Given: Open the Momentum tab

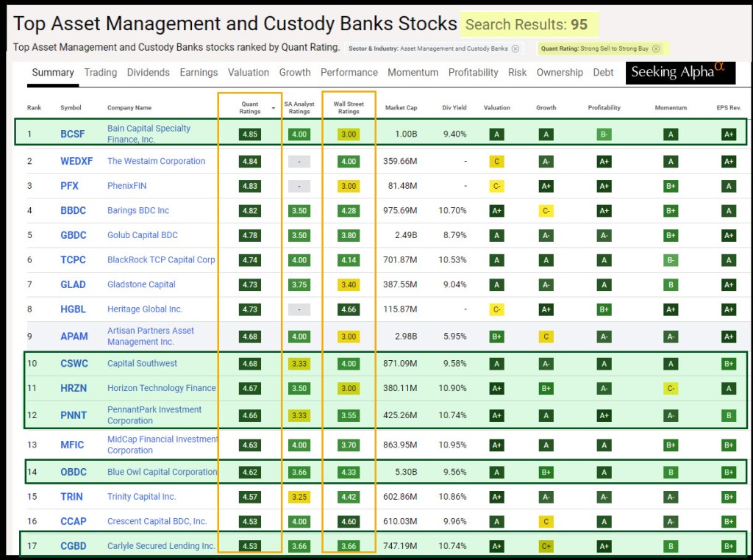Looking at the screenshot, I should (413, 72).
